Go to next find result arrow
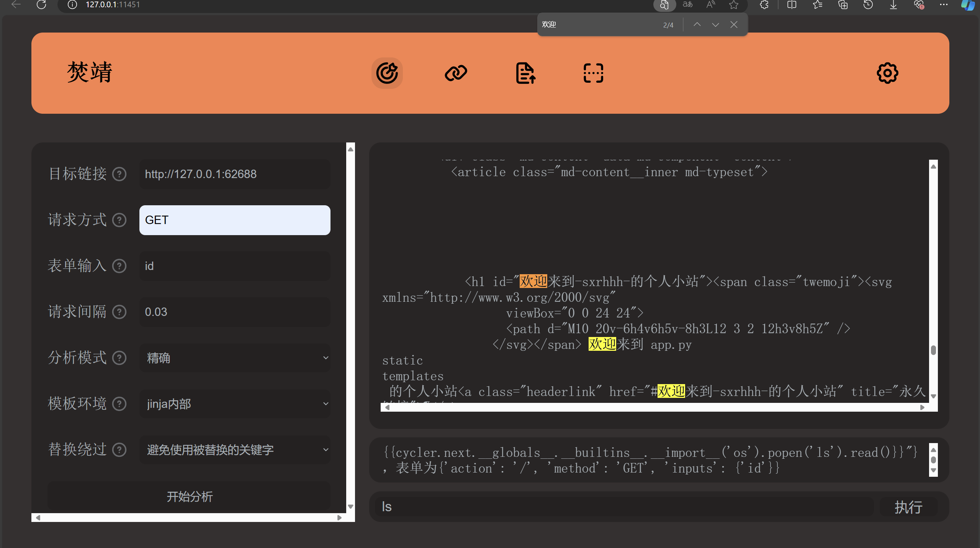This screenshot has height=548, width=980. pos(715,25)
